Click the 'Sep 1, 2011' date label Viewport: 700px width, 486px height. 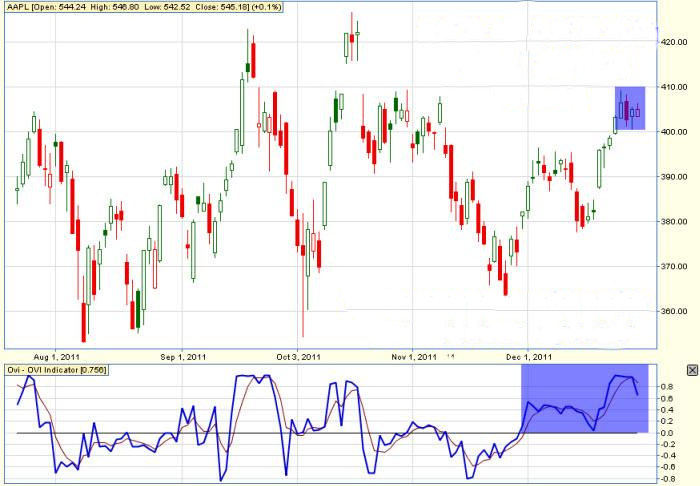183,357
